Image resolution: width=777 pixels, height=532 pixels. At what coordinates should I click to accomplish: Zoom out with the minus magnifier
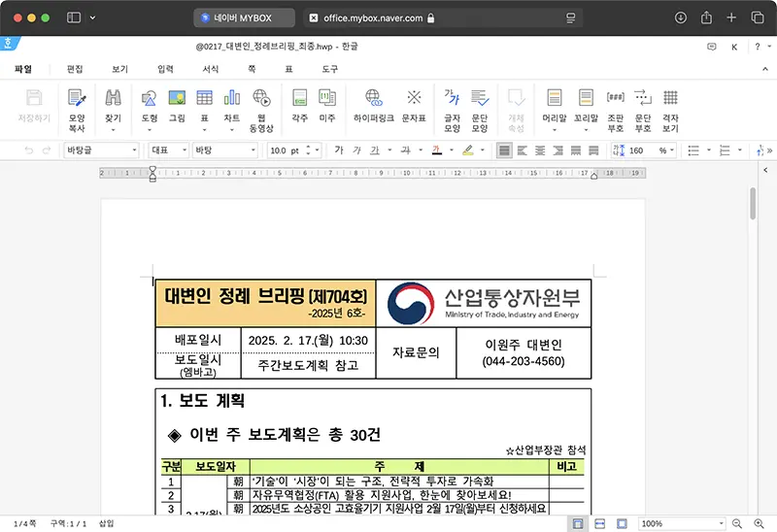tap(737, 523)
